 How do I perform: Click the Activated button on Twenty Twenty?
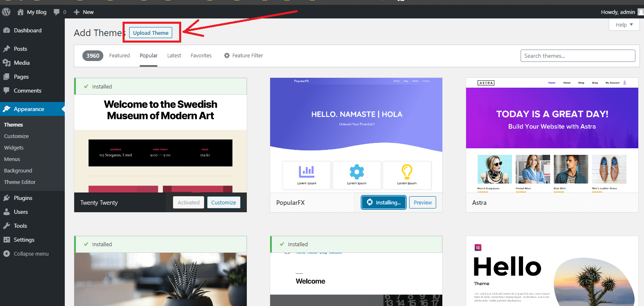point(189,202)
